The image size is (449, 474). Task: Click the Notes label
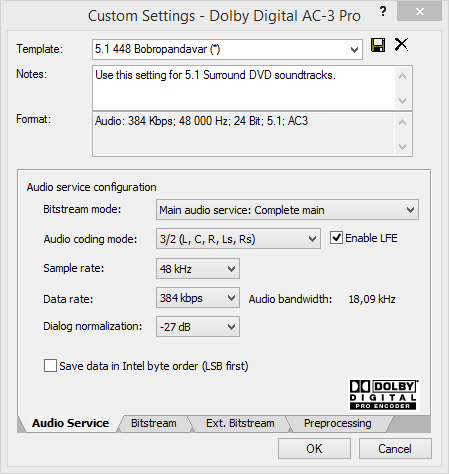(31, 74)
